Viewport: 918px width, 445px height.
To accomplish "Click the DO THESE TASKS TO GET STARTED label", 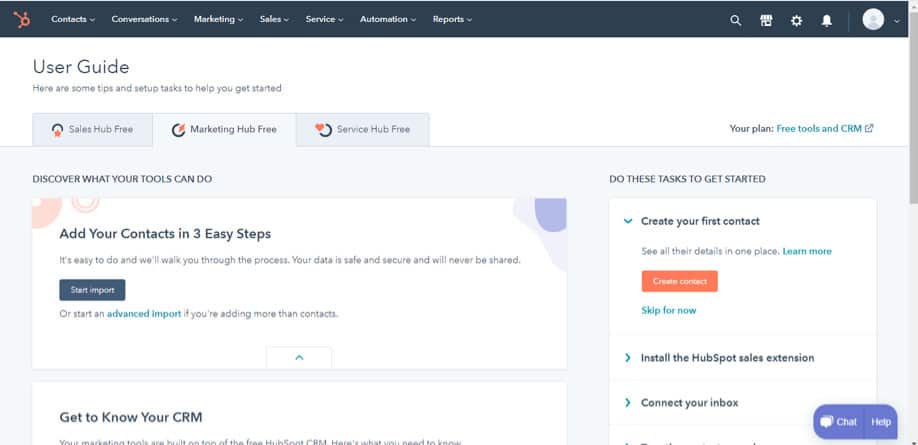I will coord(687,179).
